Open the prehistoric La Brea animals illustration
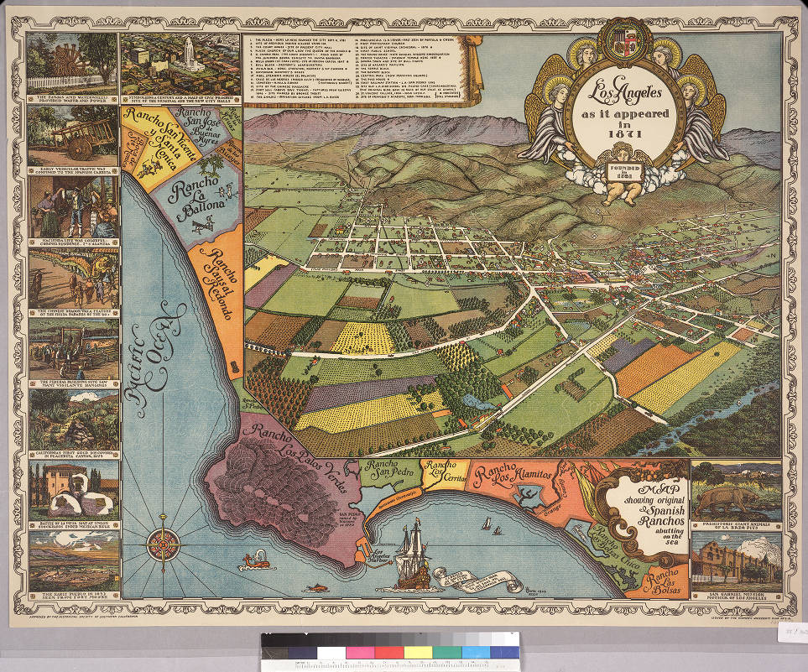The height and width of the screenshot is (672, 808). tap(736, 492)
